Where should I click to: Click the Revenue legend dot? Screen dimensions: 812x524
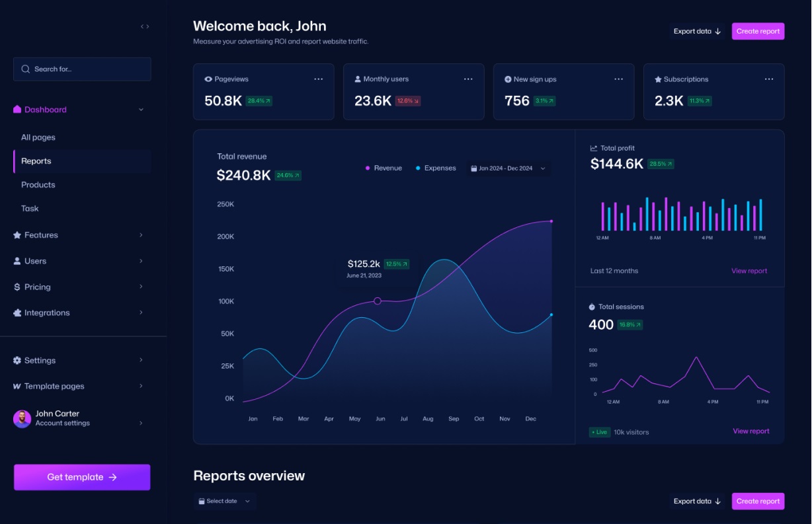368,168
